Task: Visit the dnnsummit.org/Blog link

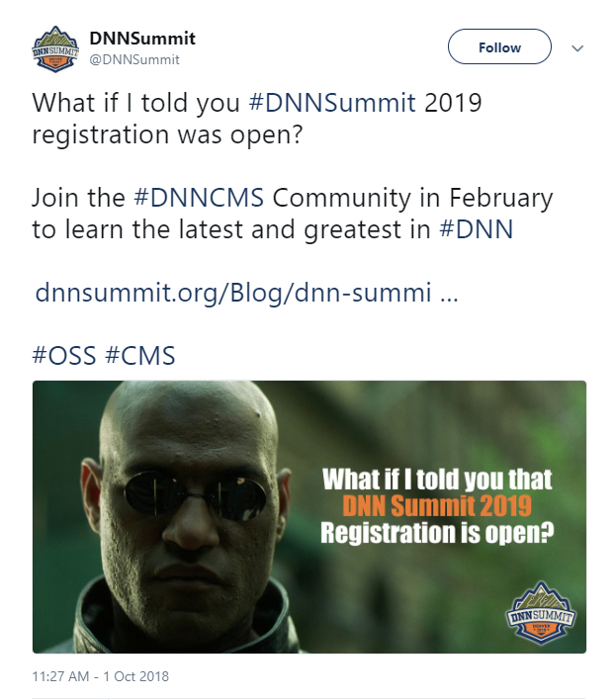Action: [x=246, y=293]
